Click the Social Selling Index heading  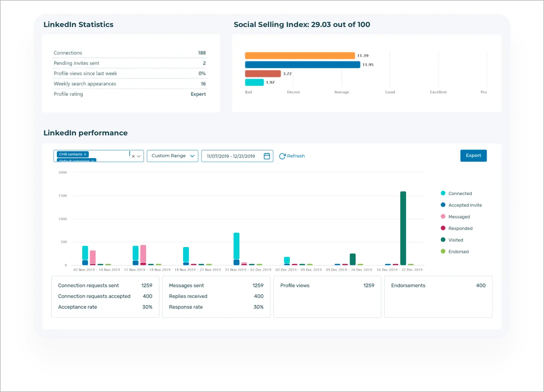click(x=302, y=24)
